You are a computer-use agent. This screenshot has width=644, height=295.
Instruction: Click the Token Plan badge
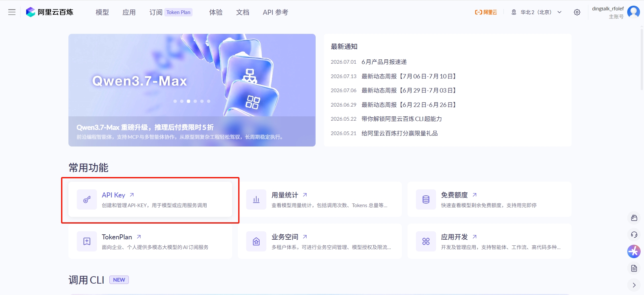tap(178, 12)
